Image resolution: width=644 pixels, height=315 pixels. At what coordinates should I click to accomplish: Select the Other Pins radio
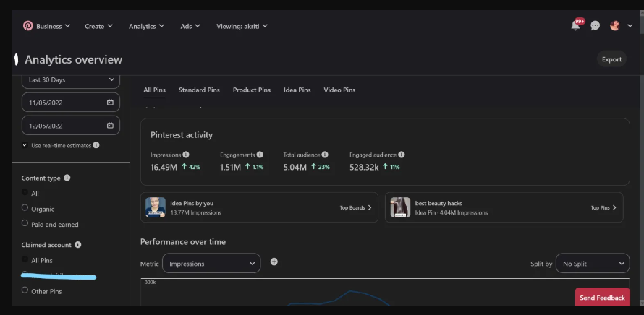[25, 290]
